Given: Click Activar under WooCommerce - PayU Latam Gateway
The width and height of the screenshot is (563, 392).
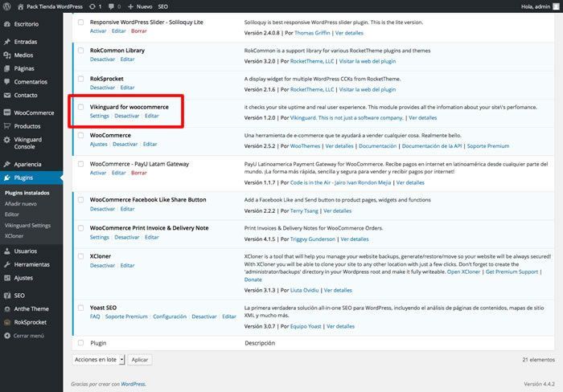Looking at the screenshot, I should pos(98,173).
